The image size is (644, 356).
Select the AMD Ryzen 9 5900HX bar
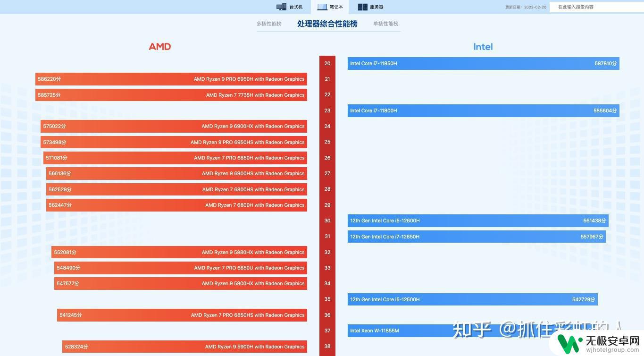[x=181, y=283]
